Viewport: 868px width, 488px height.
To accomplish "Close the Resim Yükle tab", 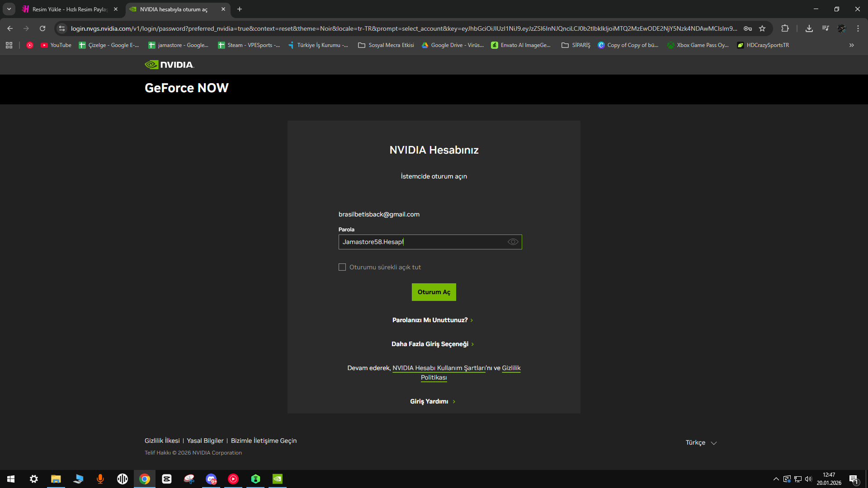I will [116, 9].
